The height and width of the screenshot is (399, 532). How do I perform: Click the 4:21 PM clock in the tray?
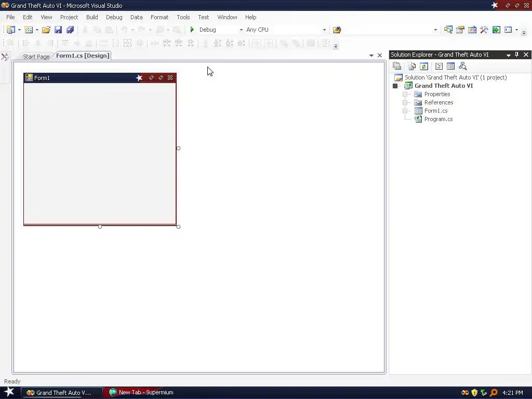tap(513, 393)
